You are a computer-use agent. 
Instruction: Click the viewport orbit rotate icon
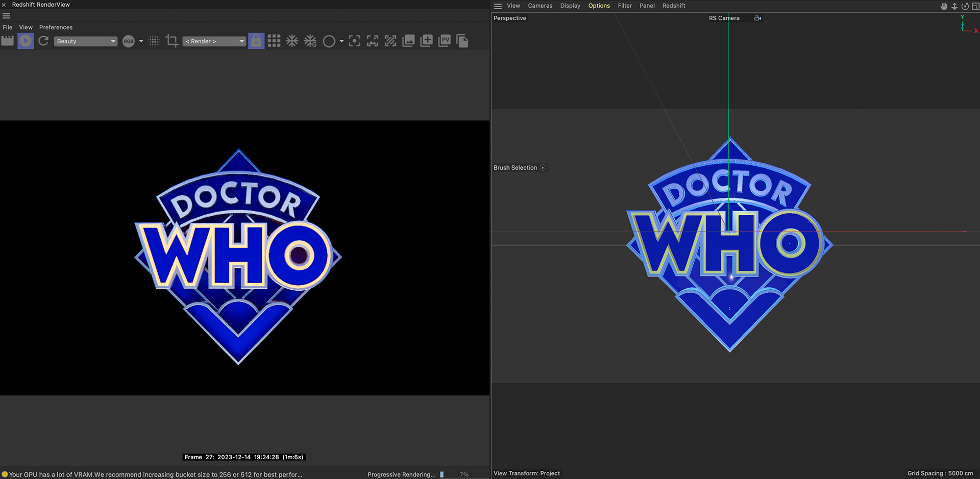point(965,6)
